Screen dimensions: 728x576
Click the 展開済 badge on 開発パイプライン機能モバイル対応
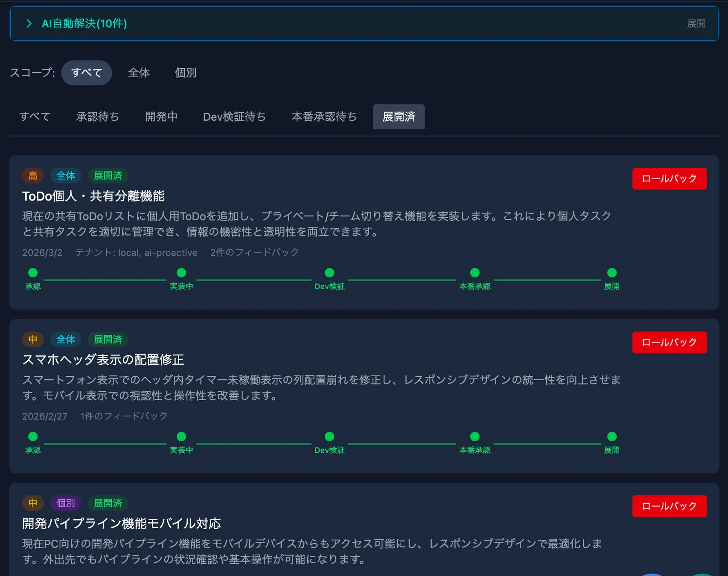click(107, 503)
